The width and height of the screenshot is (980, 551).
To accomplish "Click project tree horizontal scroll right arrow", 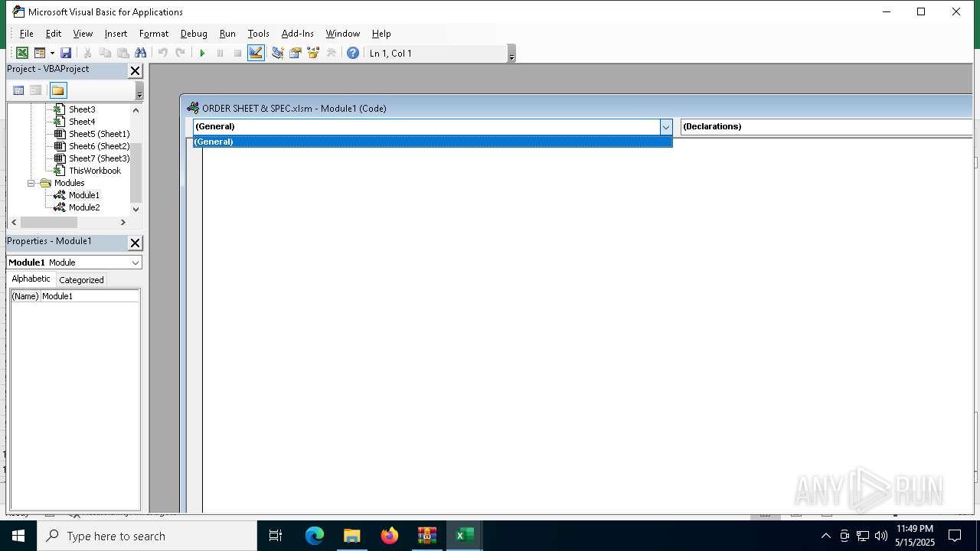I will pos(122,222).
